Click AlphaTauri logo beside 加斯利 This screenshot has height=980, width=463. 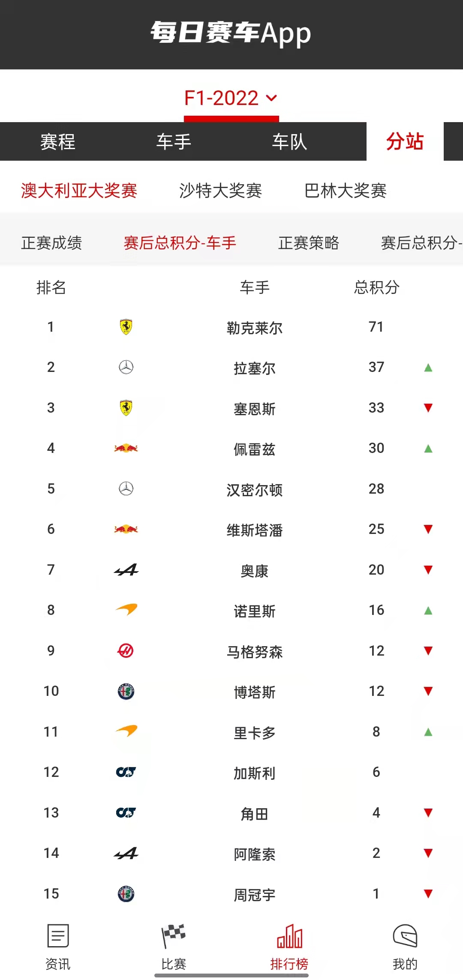coord(126,772)
